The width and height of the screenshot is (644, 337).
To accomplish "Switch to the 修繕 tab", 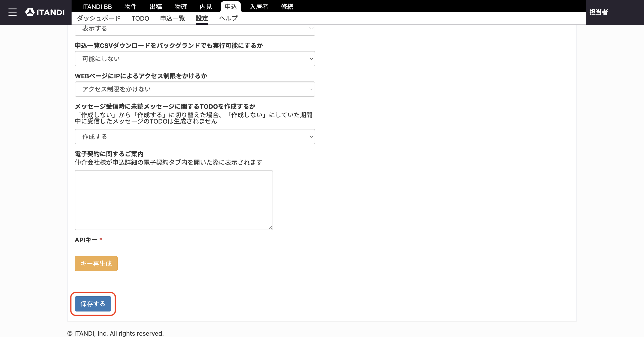I will (x=287, y=6).
